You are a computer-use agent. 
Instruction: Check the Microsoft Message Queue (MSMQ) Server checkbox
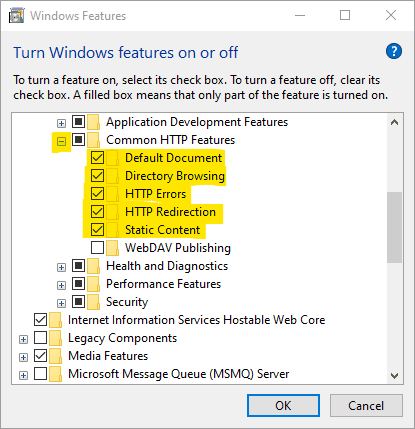coord(40,374)
